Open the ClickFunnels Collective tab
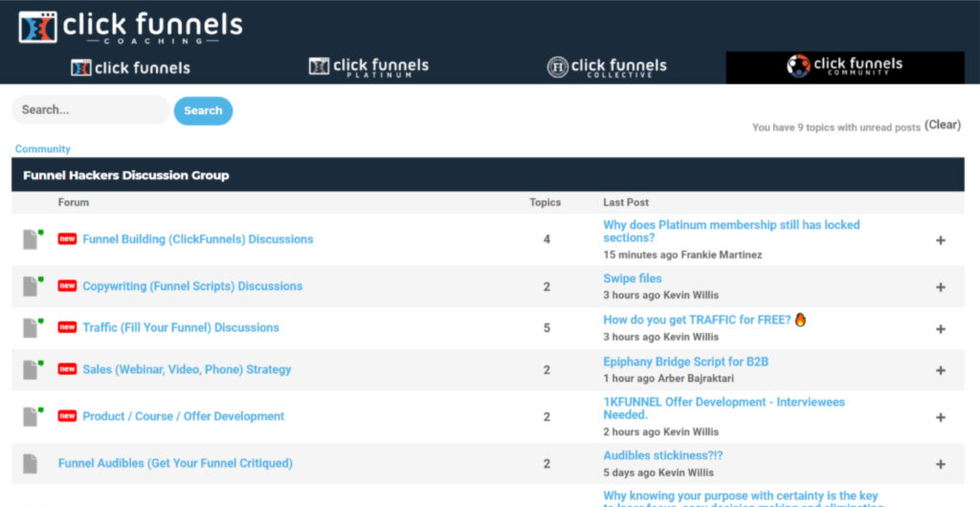This screenshot has height=507, width=980. tap(607, 67)
